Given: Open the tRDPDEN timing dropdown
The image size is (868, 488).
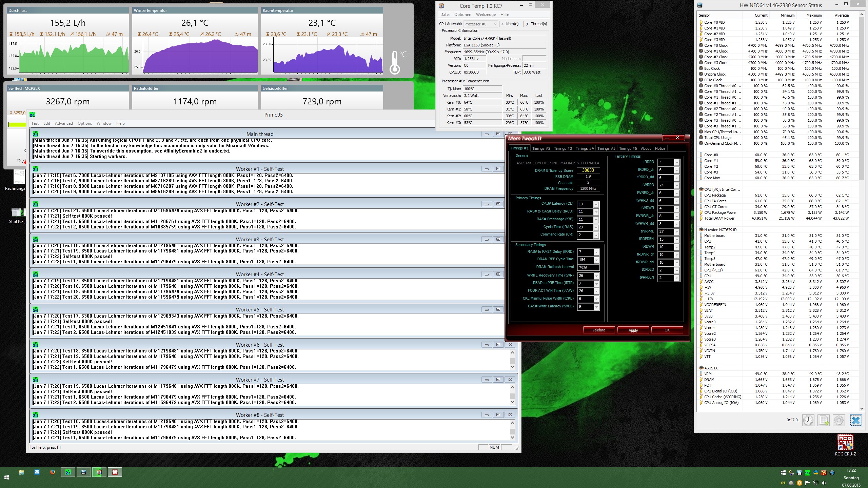Looking at the screenshot, I should [x=677, y=239].
